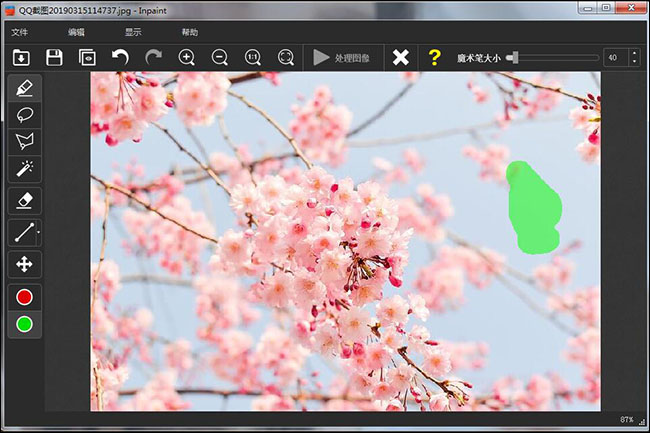Viewport: 650px width, 433px height.
Task: Open an image file with the Open icon
Action: coord(21,58)
